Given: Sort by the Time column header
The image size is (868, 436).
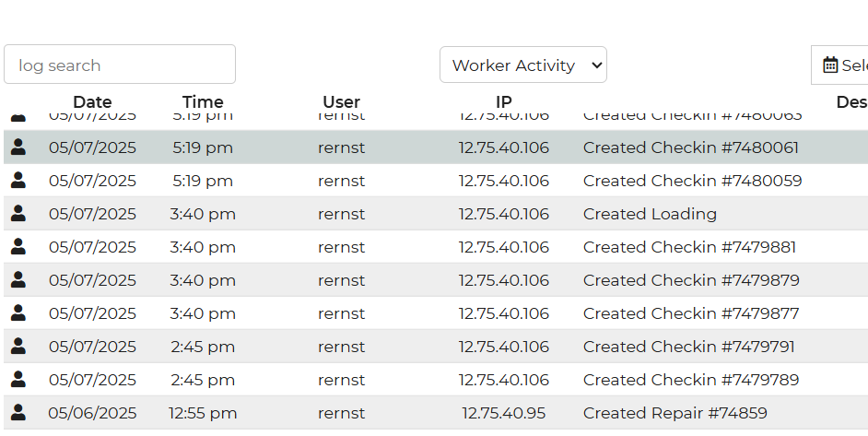Looking at the screenshot, I should pos(203,102).
